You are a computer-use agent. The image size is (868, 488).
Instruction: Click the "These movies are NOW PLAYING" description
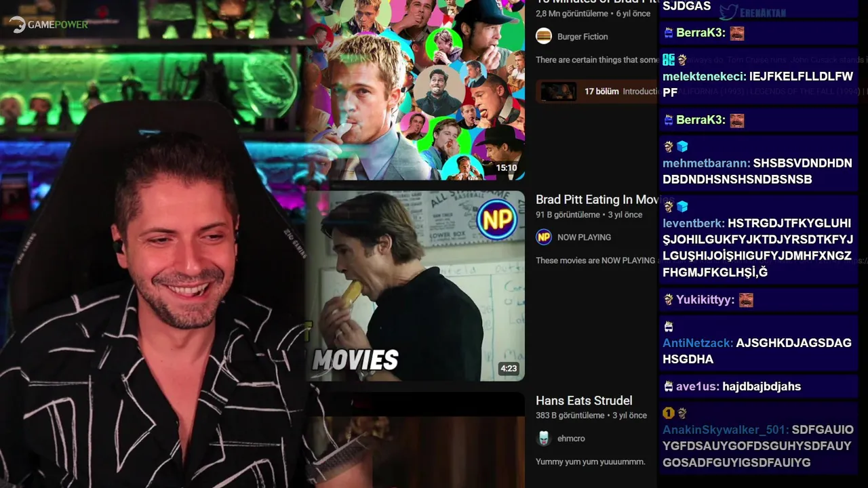[x=595, y=260]
